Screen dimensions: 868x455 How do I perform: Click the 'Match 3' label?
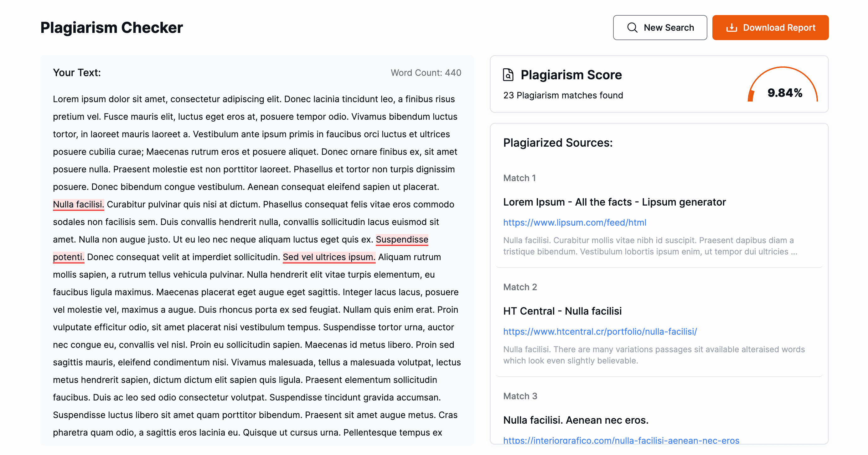pos(520,396)
